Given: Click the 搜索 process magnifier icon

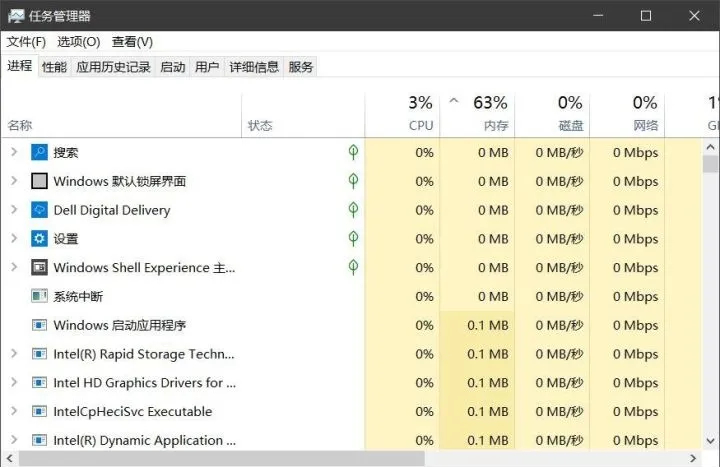Looking at the screenshot, I should point(39,153).
